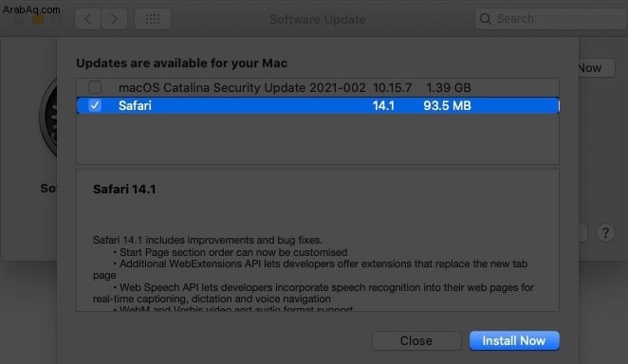Viewport: 628px width, 364px height.
Task: Show all preferences via grid icon
Action: [153, 19]
